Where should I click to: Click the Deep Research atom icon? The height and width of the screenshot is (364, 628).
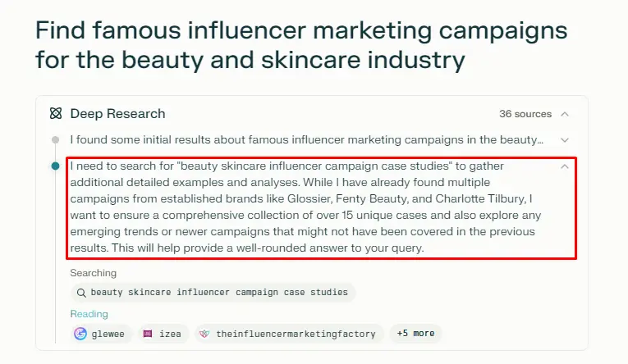[56, 114]
